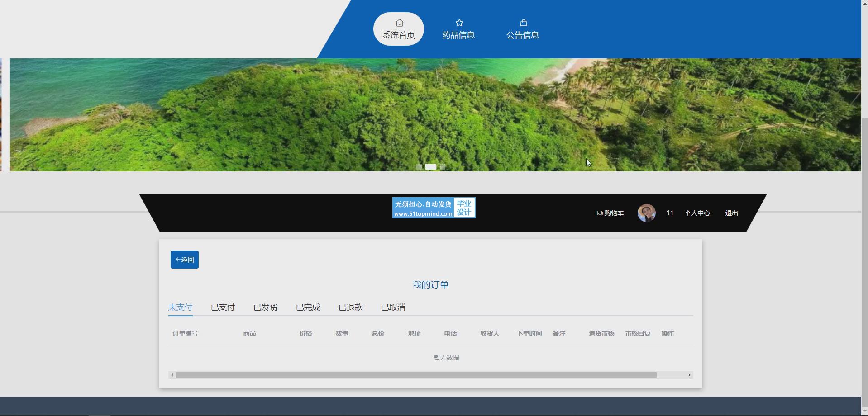This screenshot has height=416, width=868.
Task: Click the 退货审核 column header
Action: 601,333
